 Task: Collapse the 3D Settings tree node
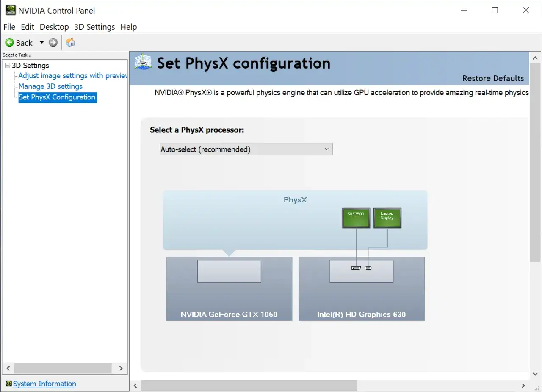(7, 66)
